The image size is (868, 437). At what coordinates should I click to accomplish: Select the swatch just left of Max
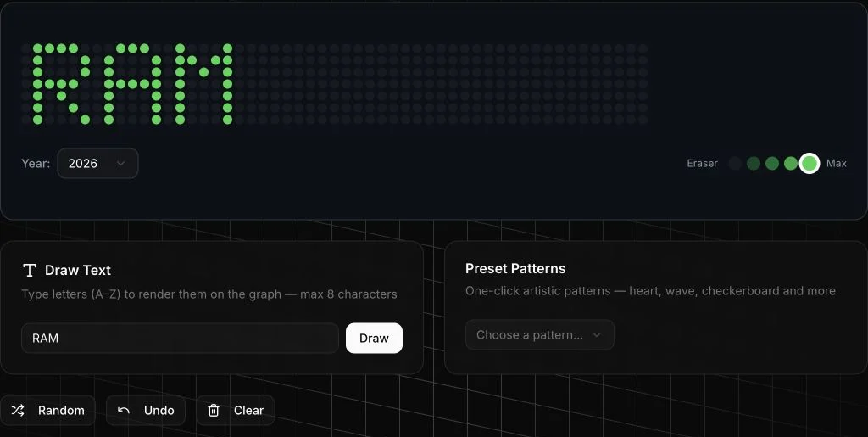tap(791, 164)
